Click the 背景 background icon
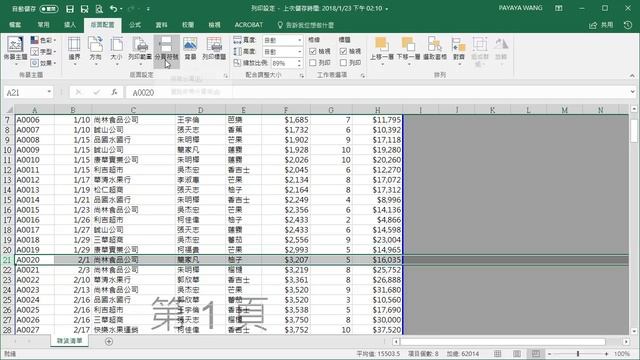Screen dimensions: 640x360 190,49
